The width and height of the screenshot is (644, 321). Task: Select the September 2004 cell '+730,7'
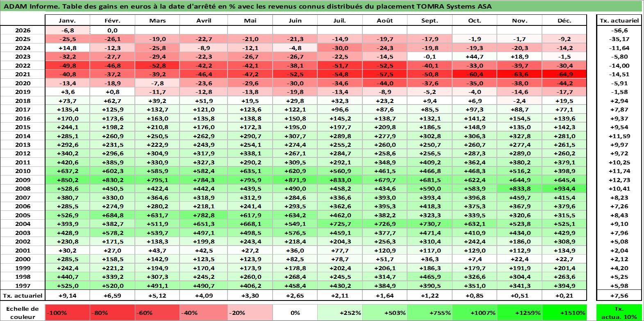[x=430, y=224]
